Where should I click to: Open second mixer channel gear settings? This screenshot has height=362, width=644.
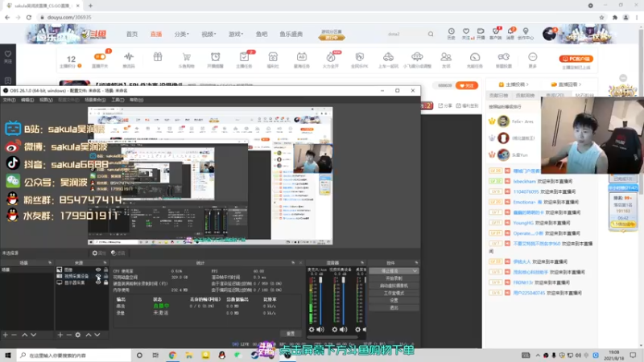point(334,329)
